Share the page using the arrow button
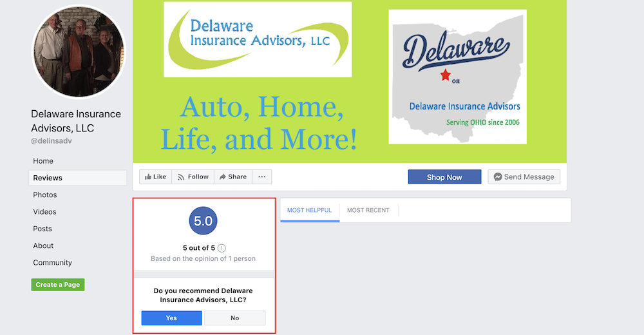 pos(233,177)
